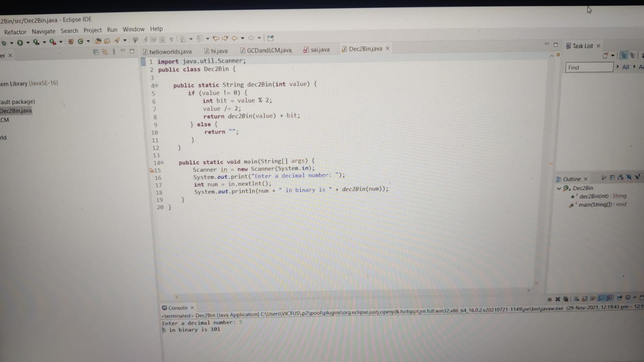Navigate Forward with the right arrow

(x=251, y=38)
